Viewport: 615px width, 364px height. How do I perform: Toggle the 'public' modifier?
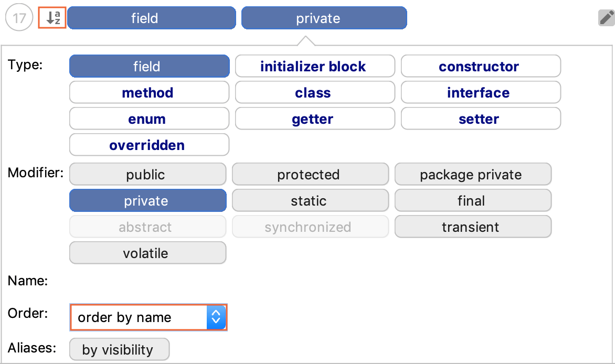pyautogui.click(x=147, y=175)
